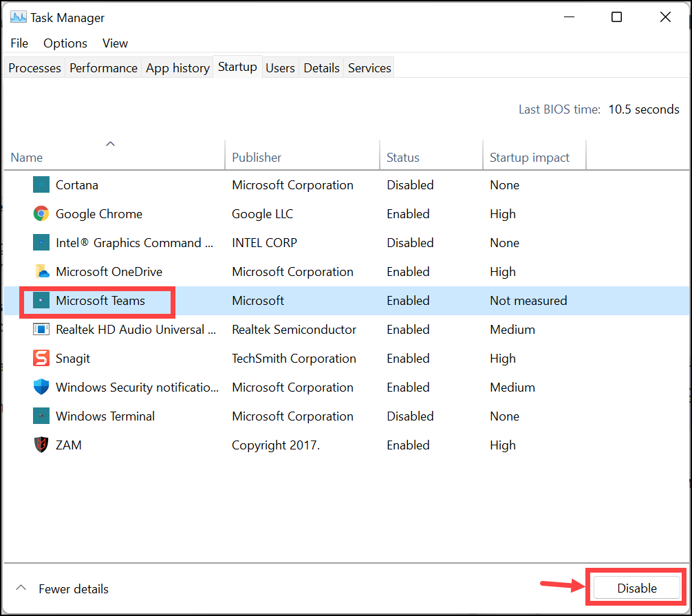The height and width of the screenshot is (616, 692).
Task: Minimize the Task Manager window
Action: (570, 17)
